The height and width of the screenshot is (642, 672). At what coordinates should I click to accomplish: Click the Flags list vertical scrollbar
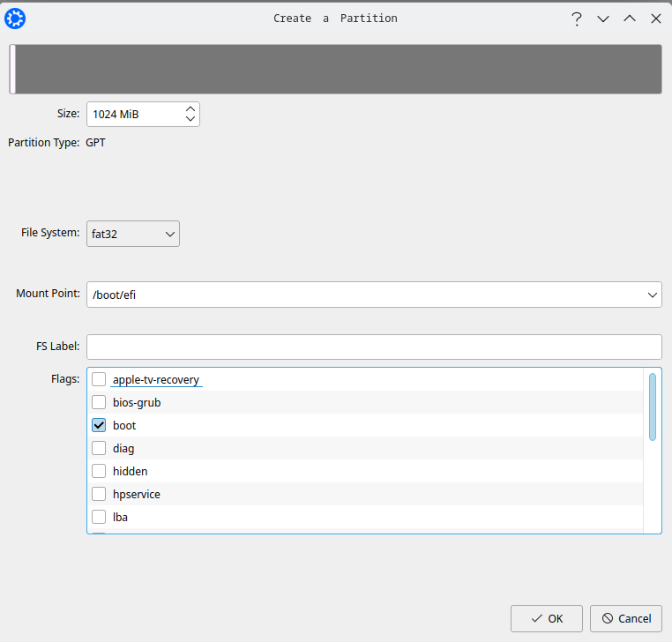pos(653,407)
